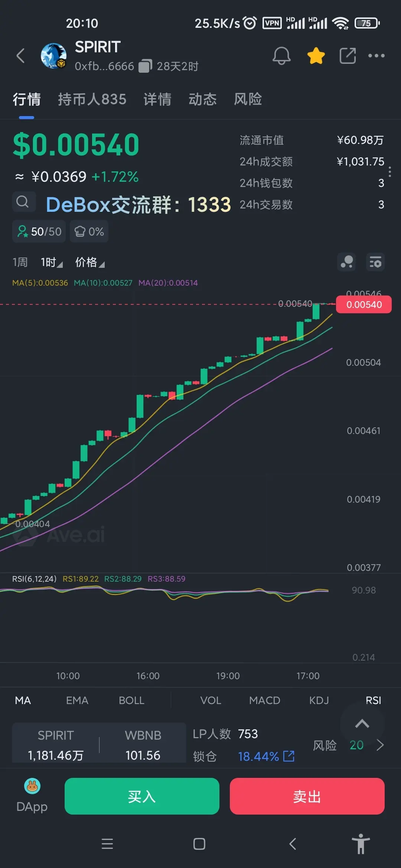Tap the 50/50 holders badge
This screenshot has height=868, width=401.
point(39,231)
